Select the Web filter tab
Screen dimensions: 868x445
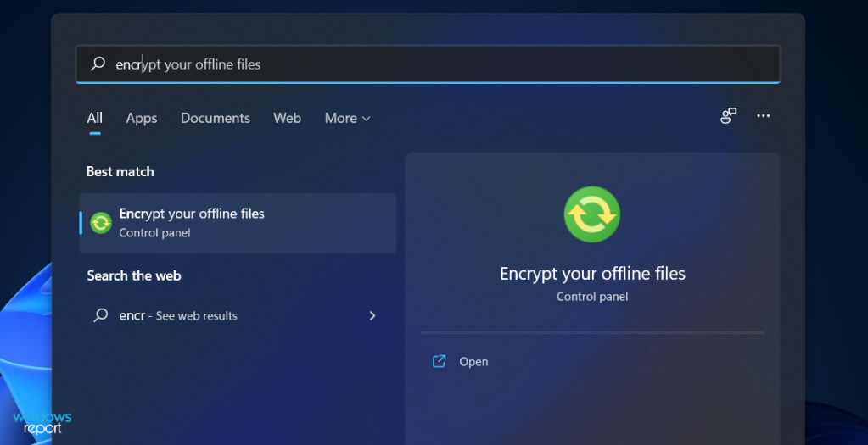point(287,118)
